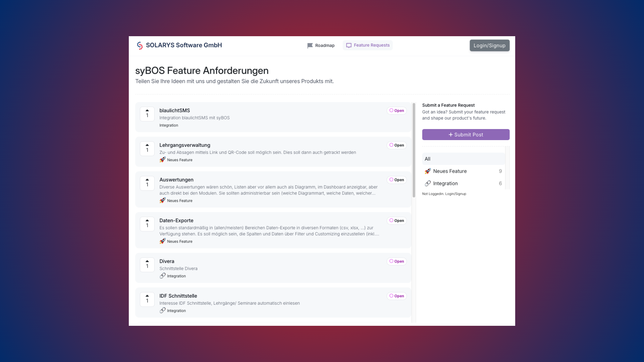Viewport: 644px width, 362px height.
Task: Upvote the Daten-Exporte request
Action: (147, 224)
